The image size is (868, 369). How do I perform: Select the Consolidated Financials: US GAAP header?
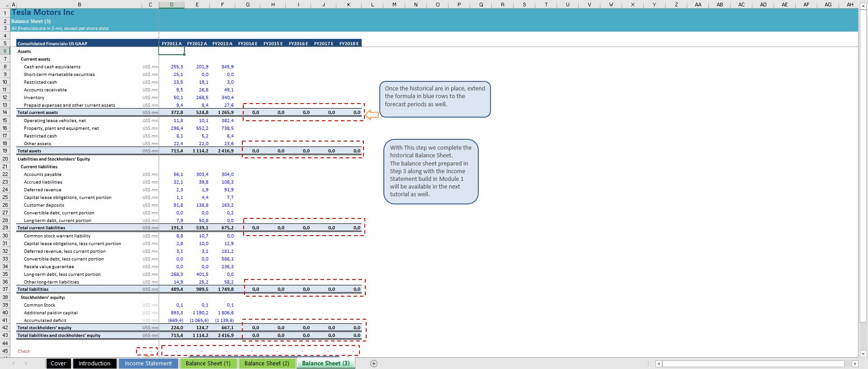point(52,43)
